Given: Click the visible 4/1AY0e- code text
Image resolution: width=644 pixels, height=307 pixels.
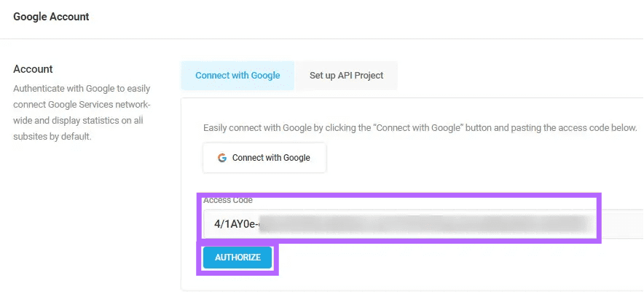Looking at the screenshot, I should pyautogui.click(x=237, y=224).
